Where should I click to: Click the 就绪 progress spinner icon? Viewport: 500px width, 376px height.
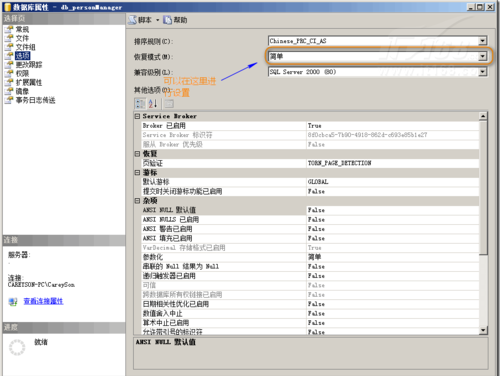click(x=17, y=347)
